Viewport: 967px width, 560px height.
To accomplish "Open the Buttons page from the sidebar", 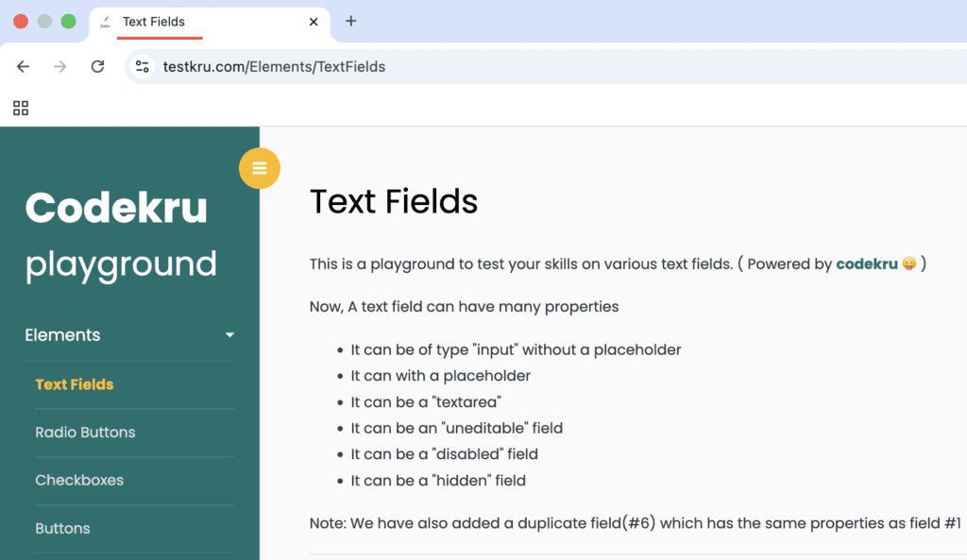I will [x=62, y=528].
